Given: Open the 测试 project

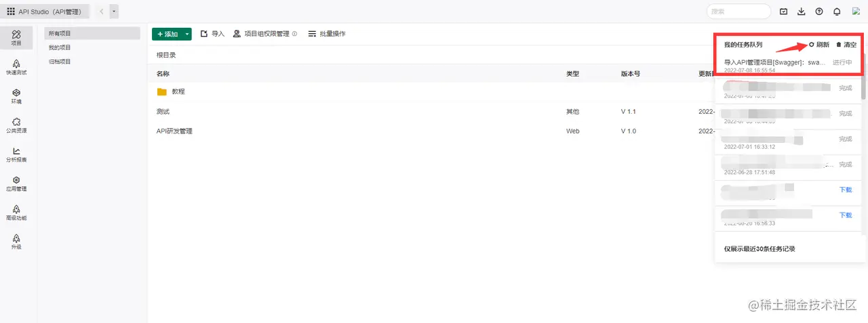Looking at the screenshot, I should click(x=163, y=111).
